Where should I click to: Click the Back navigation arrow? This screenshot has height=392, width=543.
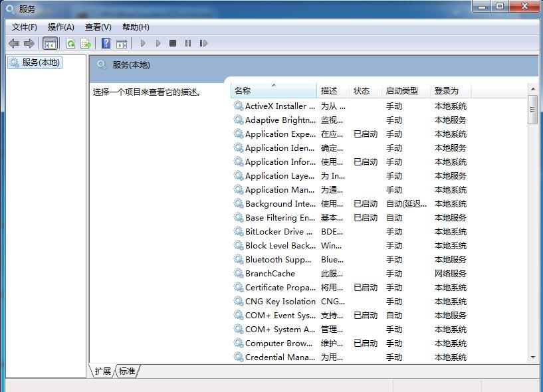[x=13, y=43]
